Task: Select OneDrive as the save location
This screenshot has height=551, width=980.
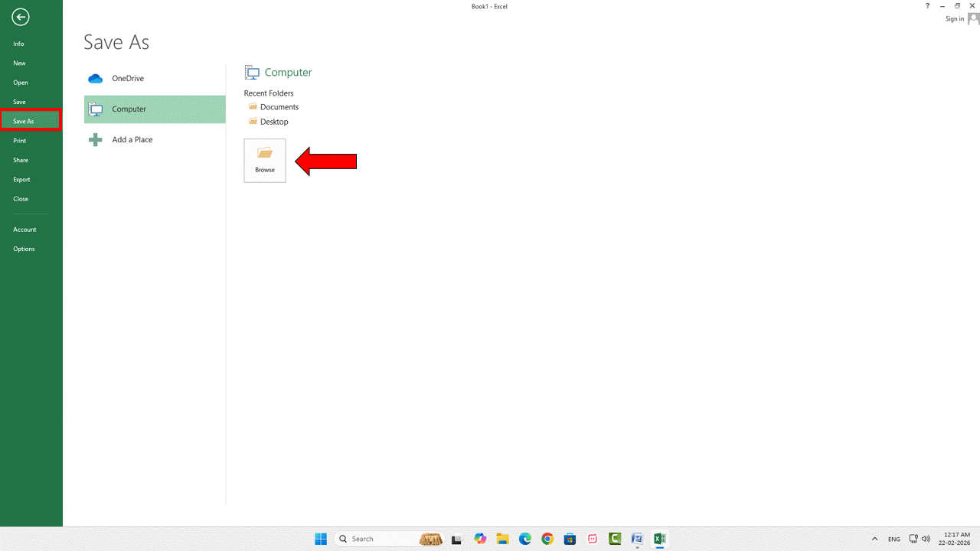Action: click(127, 78)
